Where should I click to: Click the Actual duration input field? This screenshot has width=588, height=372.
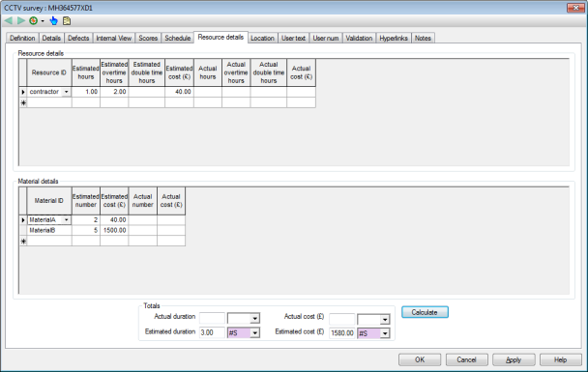point(212,319)
